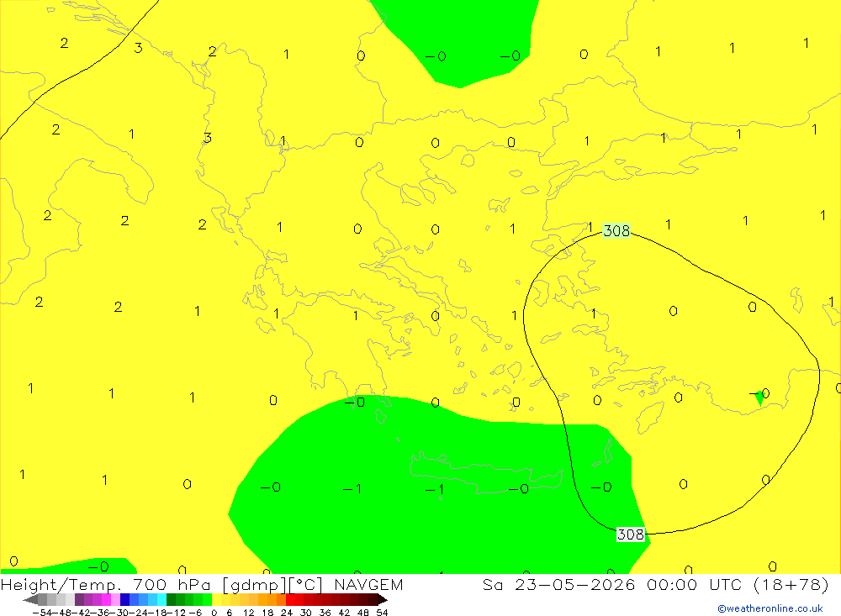Click the "54" value ending the legend
The height and width of the screenshot is (616, 841).
(382, 613)
